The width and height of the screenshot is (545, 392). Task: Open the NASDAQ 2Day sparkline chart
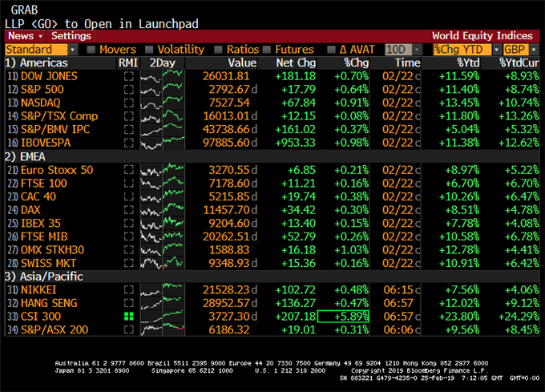163,103
